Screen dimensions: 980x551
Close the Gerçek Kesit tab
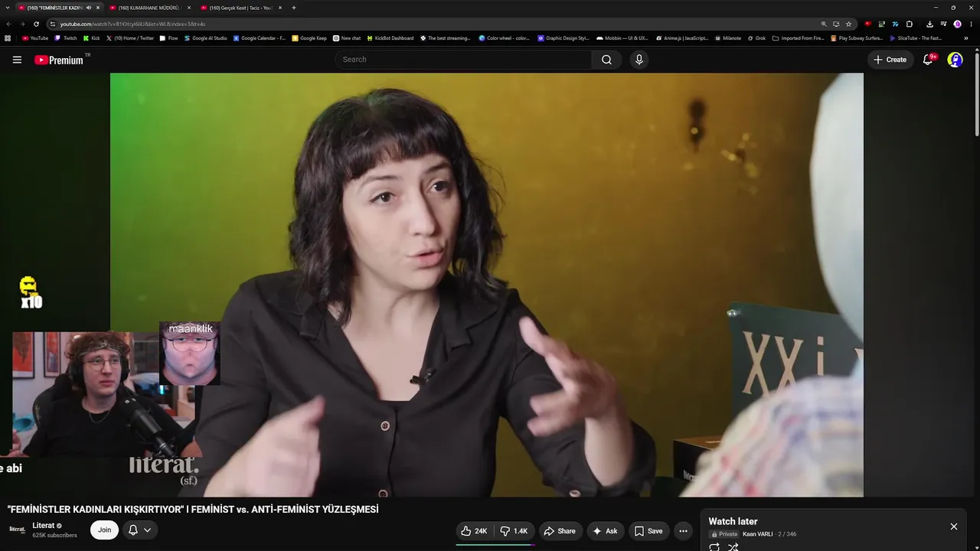[x=279, y=8]
